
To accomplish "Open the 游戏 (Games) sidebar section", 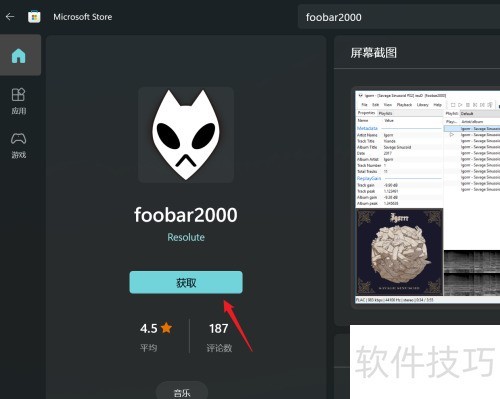I will pos(19,146).
